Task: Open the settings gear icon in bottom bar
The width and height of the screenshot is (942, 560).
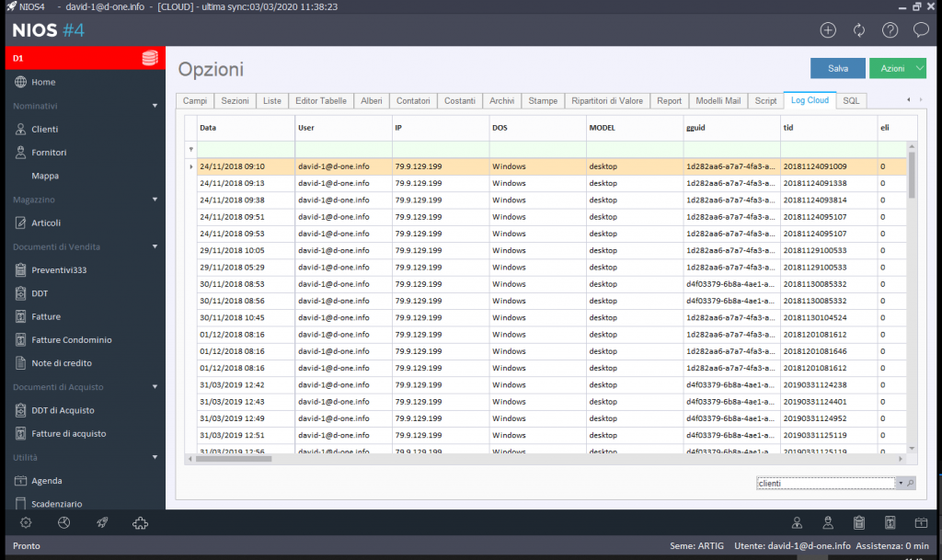Action: (x=26, y=523)
